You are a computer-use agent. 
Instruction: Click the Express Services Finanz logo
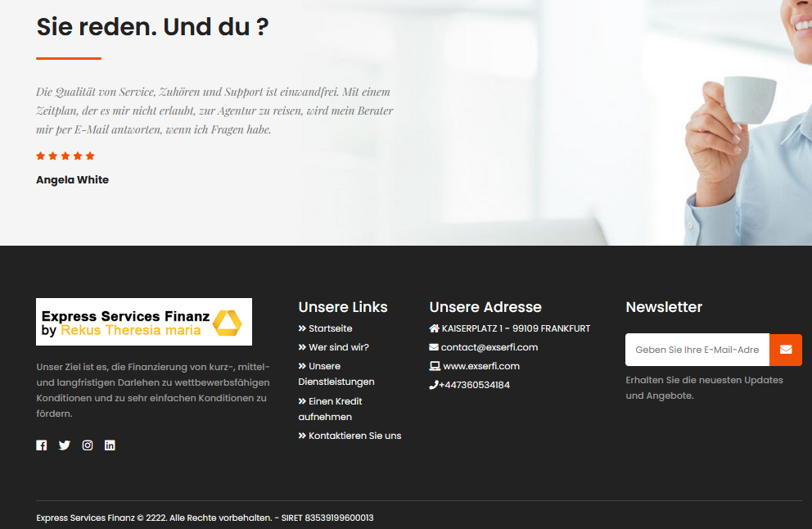point(144,322)
